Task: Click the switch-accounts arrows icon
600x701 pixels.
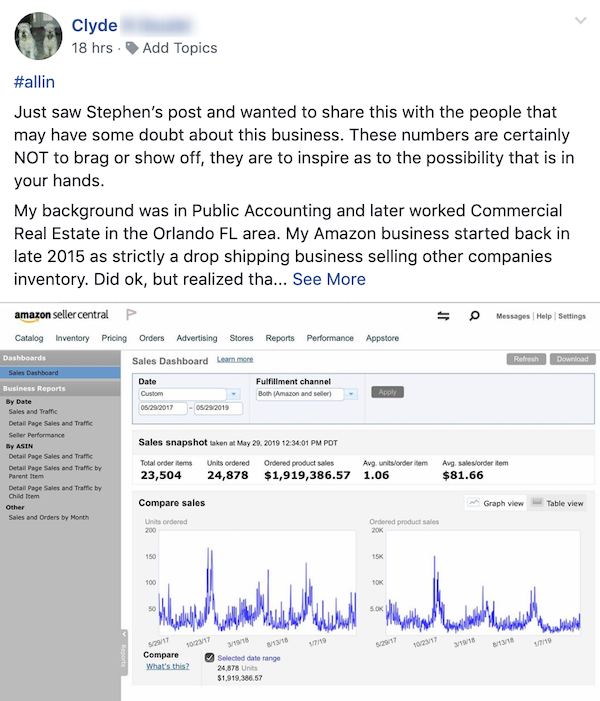Action: [x=443, y=316]
